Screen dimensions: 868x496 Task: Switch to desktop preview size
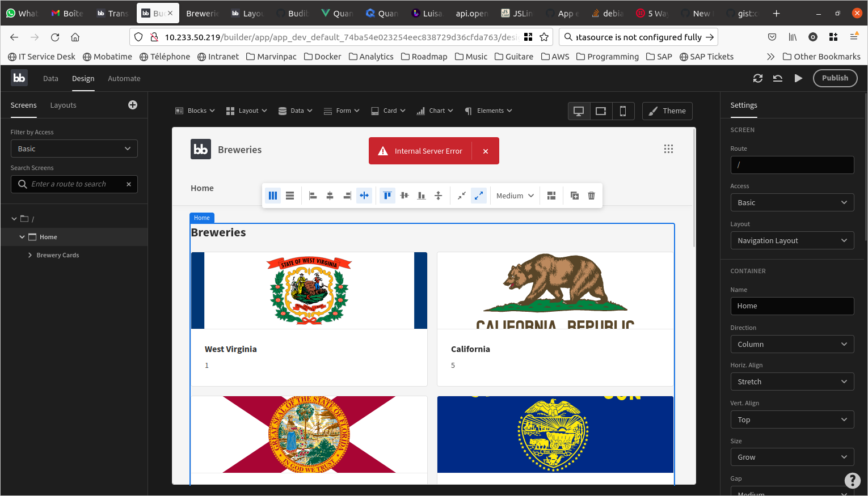tap(579, 111)
